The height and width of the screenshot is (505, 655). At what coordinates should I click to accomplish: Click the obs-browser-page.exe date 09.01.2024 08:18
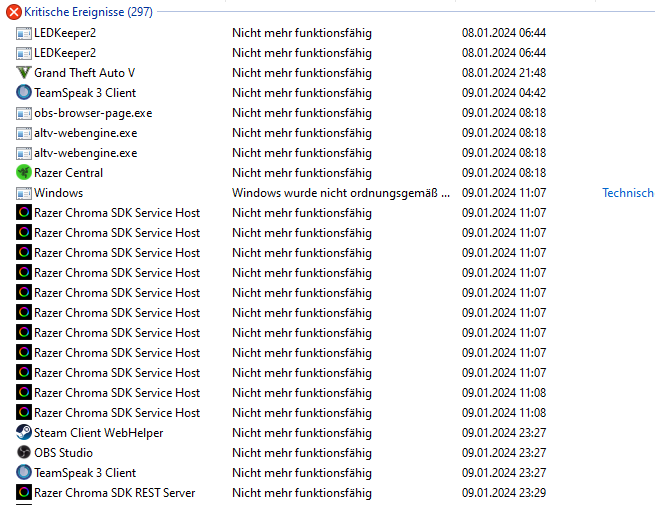point(504,113)
